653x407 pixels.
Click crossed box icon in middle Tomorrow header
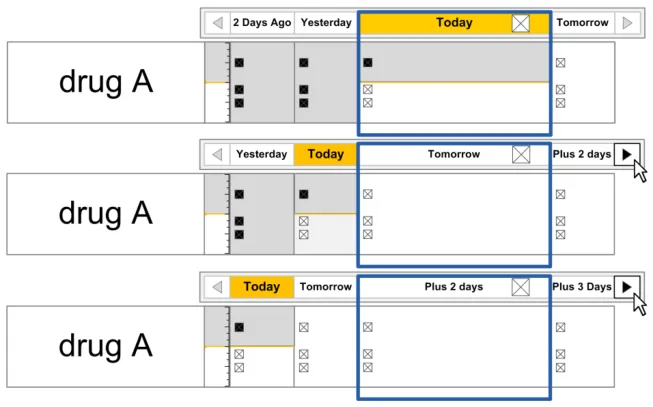click(521, 154)
